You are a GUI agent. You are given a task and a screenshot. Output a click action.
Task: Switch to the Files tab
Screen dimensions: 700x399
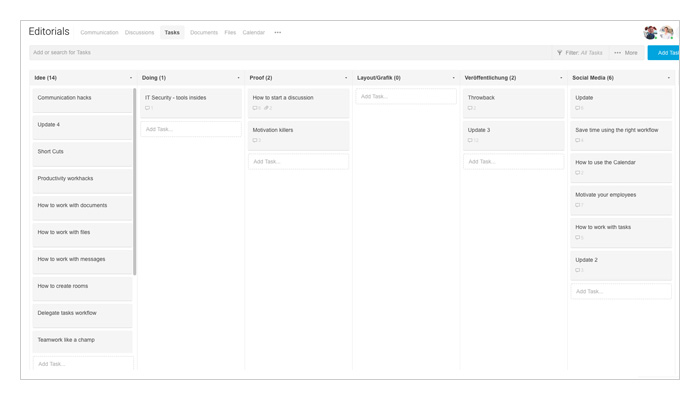230,33
